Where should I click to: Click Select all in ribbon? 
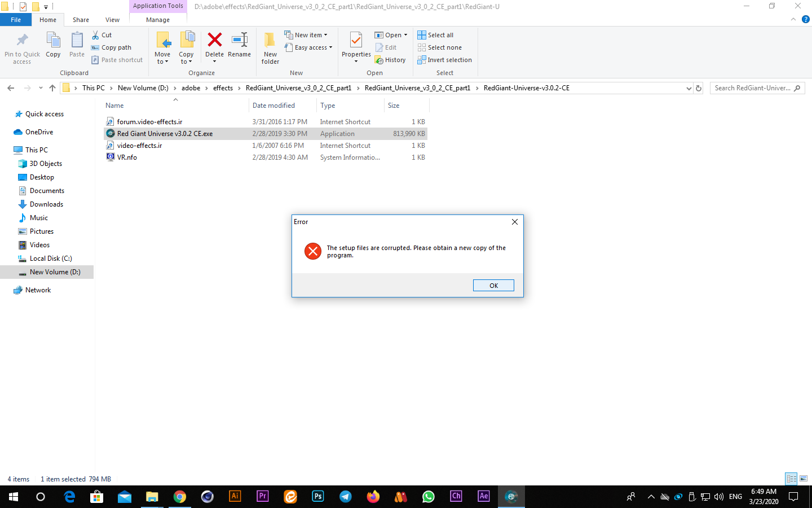[x=435, y=35]
